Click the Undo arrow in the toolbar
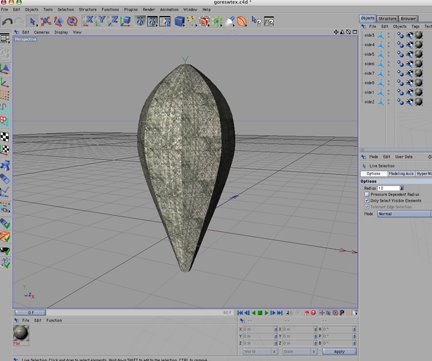Screen dimensions: 432x361 [7, 22]
